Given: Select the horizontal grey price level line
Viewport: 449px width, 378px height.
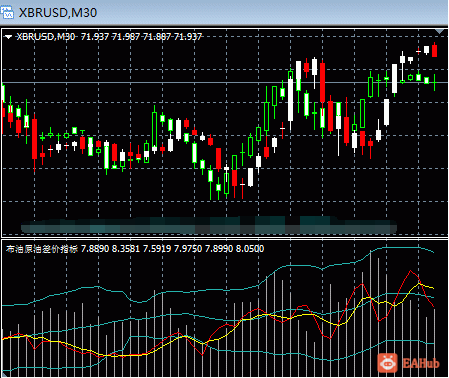Looking at the screenshot, I should 224,82.
